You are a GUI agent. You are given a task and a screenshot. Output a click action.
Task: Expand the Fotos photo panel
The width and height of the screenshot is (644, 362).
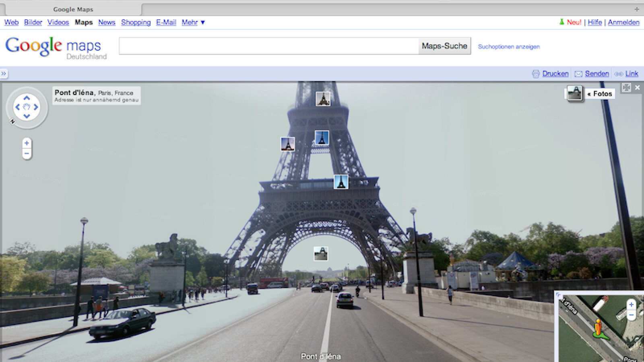pyautogui.click(x=599, y=94)
